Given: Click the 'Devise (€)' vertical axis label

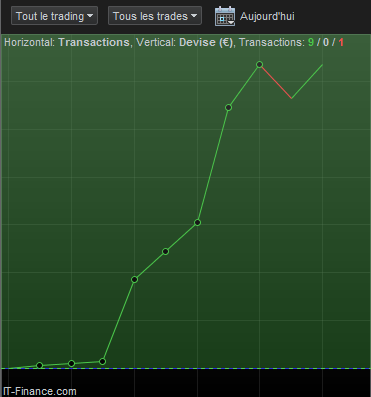Looking at the screenshot, I should click(x=206, y=42).
